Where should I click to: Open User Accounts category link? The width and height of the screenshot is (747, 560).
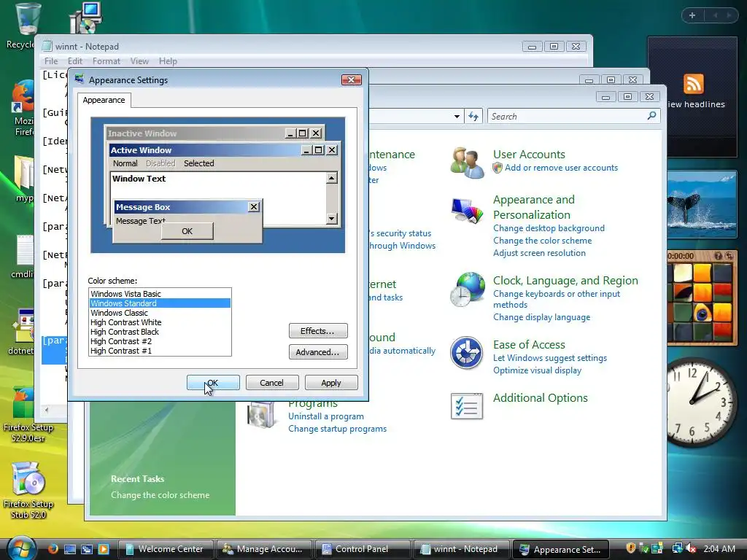(529, 155)
